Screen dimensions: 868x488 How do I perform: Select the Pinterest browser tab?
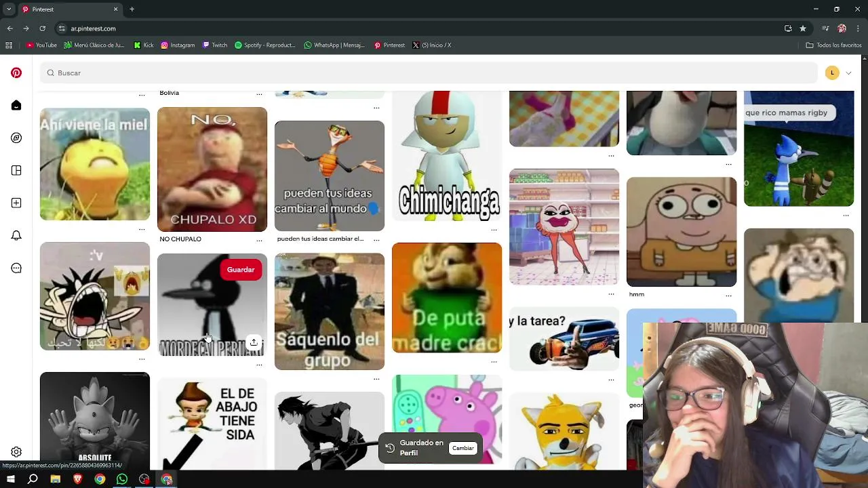pyautogui.click(x=69, y=9)
